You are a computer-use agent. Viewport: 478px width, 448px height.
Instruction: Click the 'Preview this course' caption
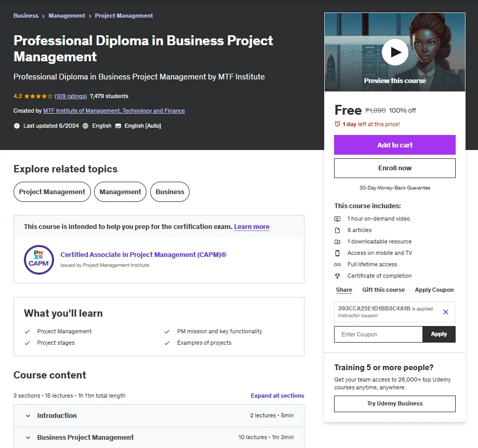click(395, 80)
